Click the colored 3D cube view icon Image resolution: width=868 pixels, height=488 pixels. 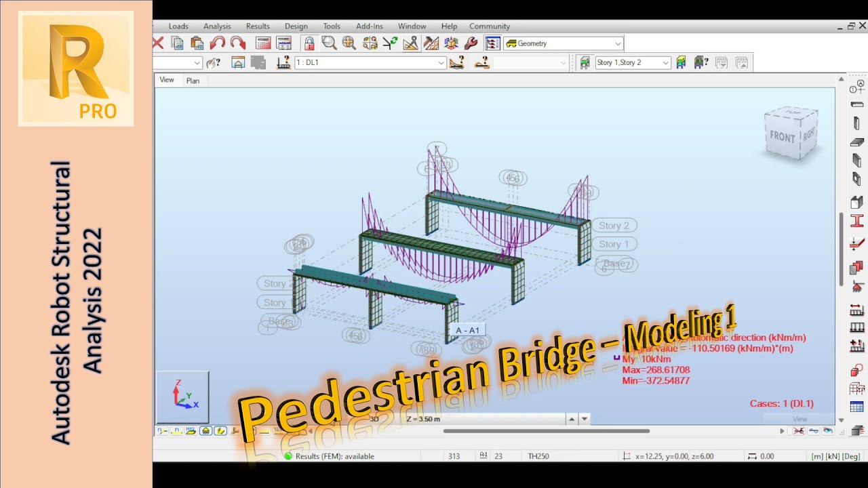coord(451,43)
